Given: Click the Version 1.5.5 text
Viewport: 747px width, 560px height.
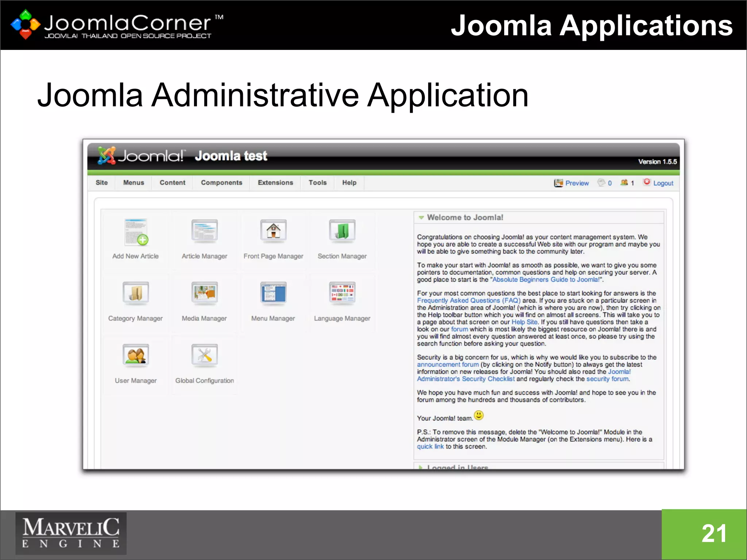Looking at the screenshot, I should tap(657, 162).
